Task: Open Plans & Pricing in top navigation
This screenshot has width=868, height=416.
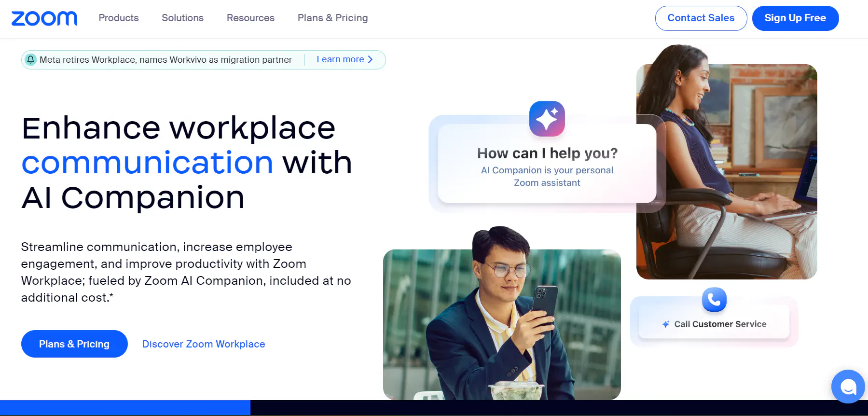Action: point(332,18)
